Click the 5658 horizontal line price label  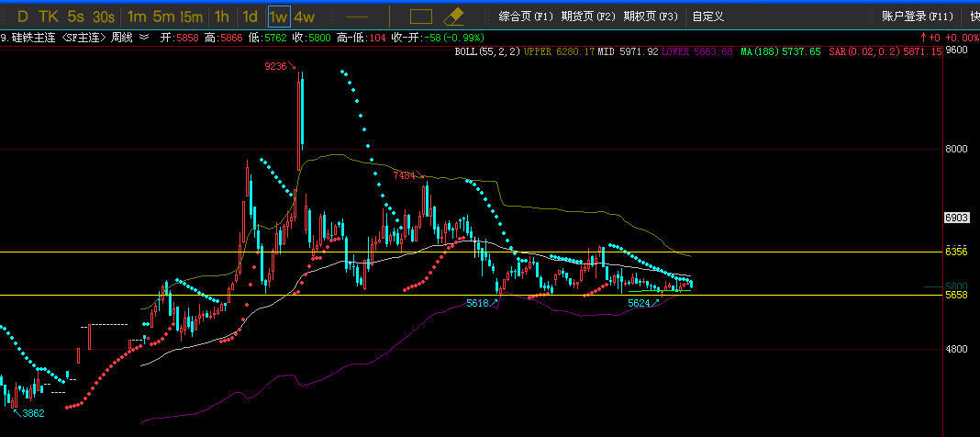pyautogui.click(x=957, y=295)
